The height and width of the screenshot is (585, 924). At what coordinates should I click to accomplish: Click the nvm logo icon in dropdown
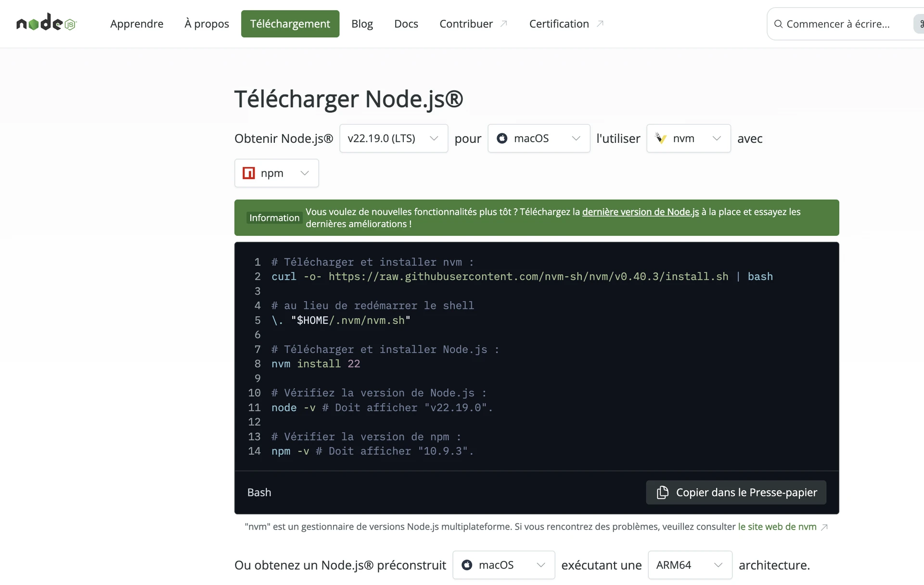click(661, 139)
